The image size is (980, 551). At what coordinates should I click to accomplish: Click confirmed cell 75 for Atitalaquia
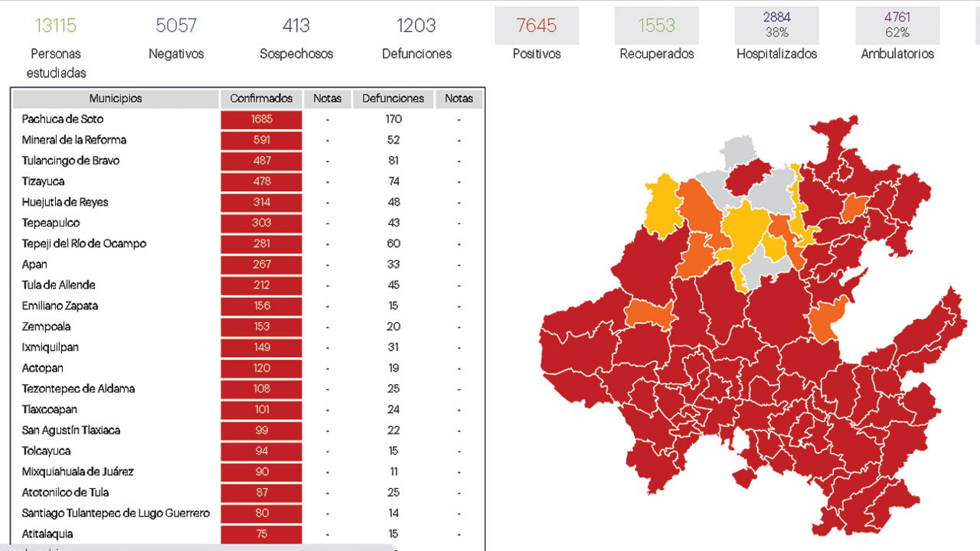tap(261, 533)
